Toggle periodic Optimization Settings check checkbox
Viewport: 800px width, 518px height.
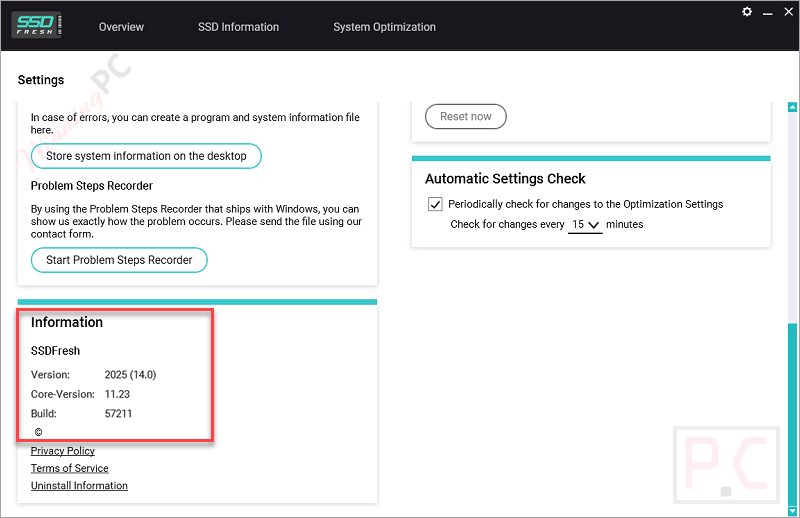(x=435, y=204)
